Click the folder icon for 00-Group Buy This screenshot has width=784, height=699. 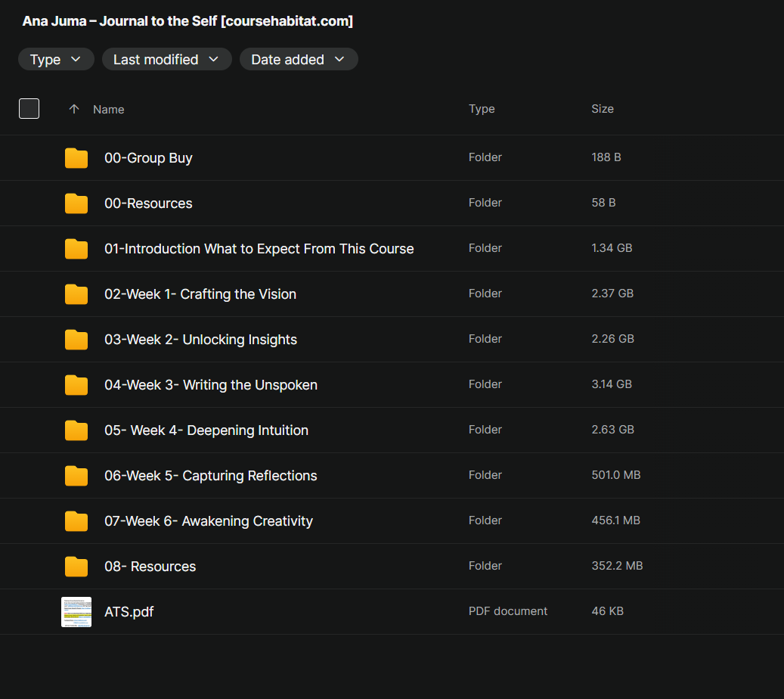[76, 158]
